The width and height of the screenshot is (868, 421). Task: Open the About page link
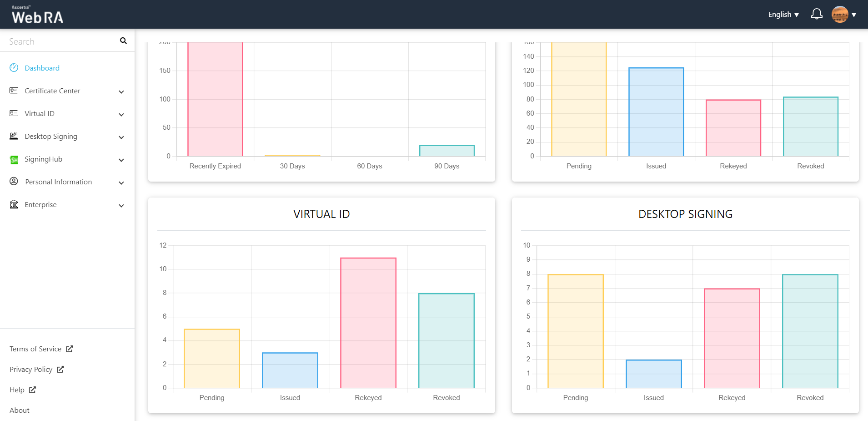pos(20,411)
